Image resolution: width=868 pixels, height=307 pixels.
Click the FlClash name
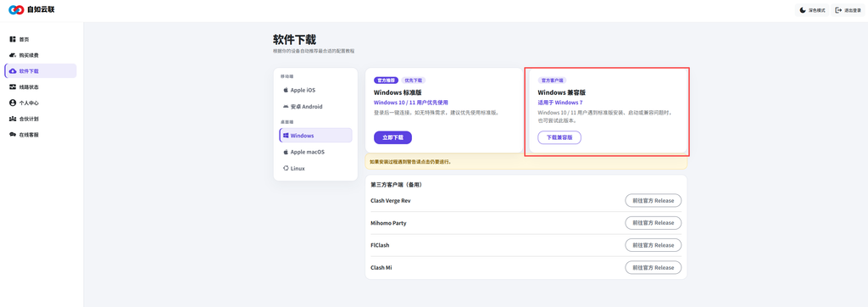point(381,245)
